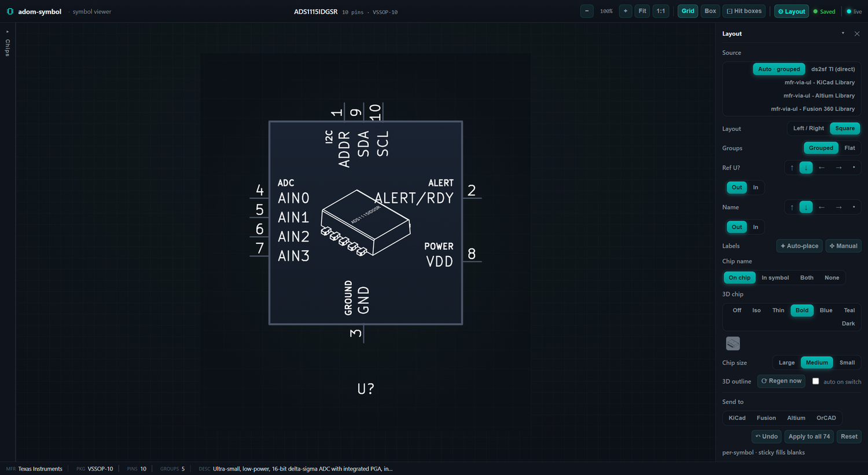Click the zoom in plus button
868x475 pixels.
coord(626,11)
